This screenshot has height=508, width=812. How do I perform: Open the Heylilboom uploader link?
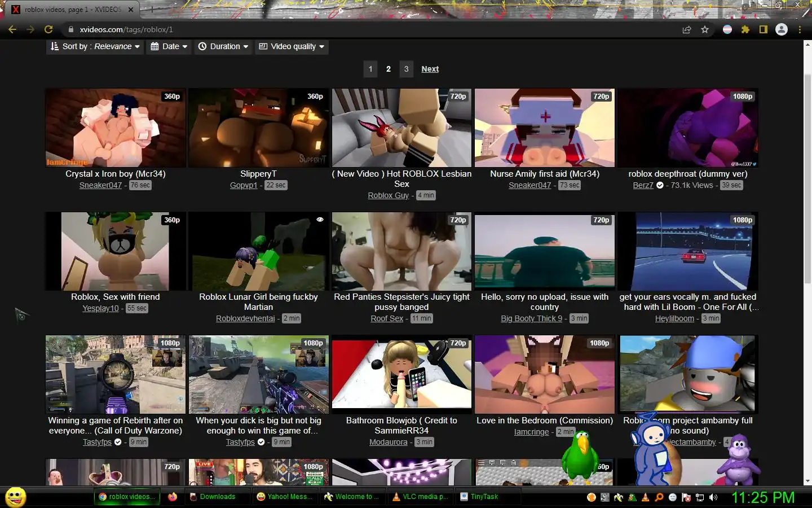click(674, 318)
